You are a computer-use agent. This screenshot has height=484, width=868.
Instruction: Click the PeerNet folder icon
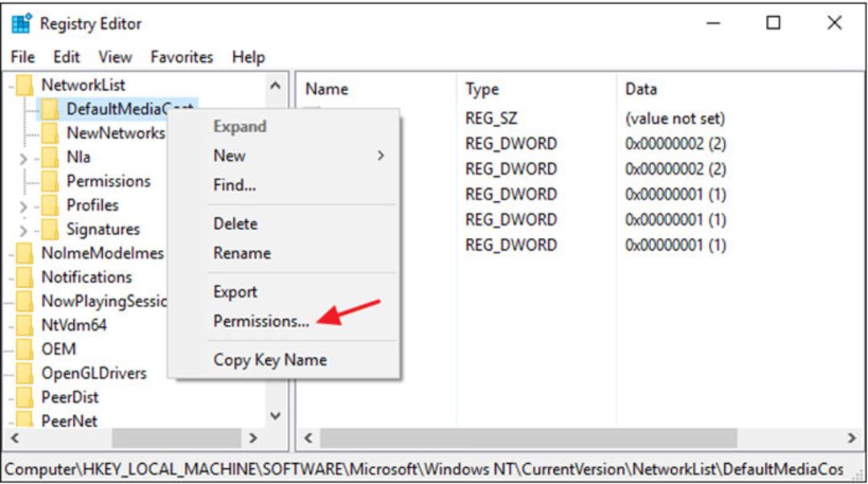point(24,420)
